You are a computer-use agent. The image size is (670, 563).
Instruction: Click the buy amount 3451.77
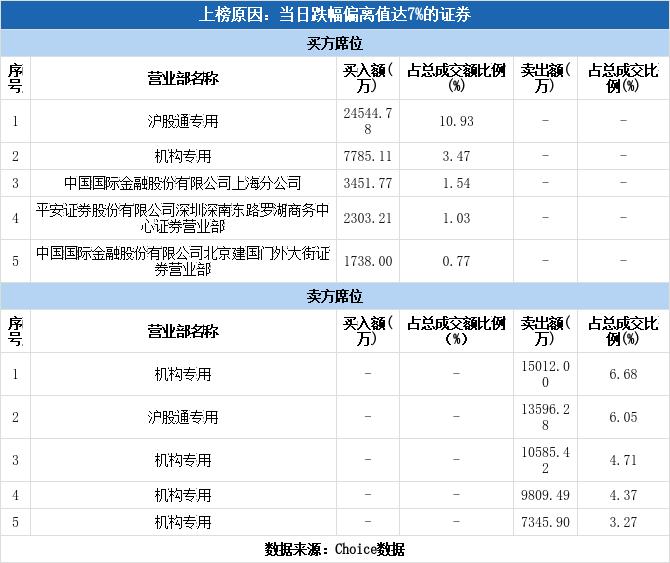point(367,183)
